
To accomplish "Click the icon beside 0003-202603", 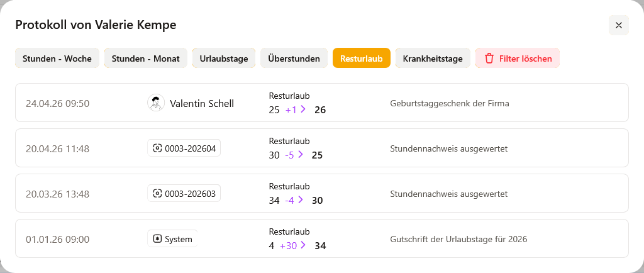I will pyautogui.click(x=157, y=194).
